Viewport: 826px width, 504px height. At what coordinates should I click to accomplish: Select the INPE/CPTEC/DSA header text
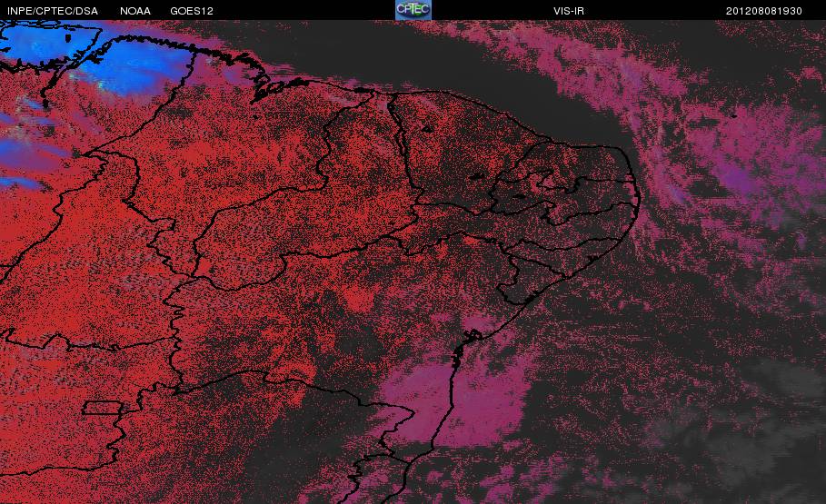[x=53, y=11]
